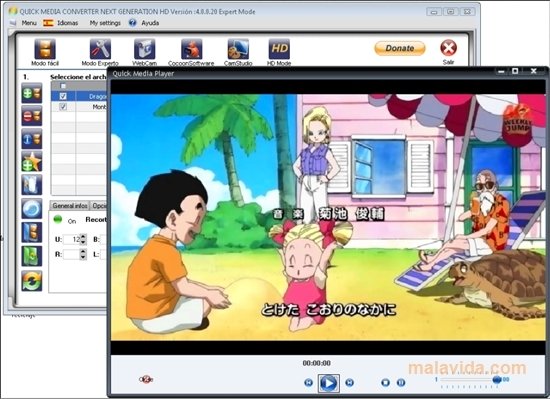Screen dimensions: 550x399
Task: Minimize the Quick Media Player window
Action: click(502, 71)
